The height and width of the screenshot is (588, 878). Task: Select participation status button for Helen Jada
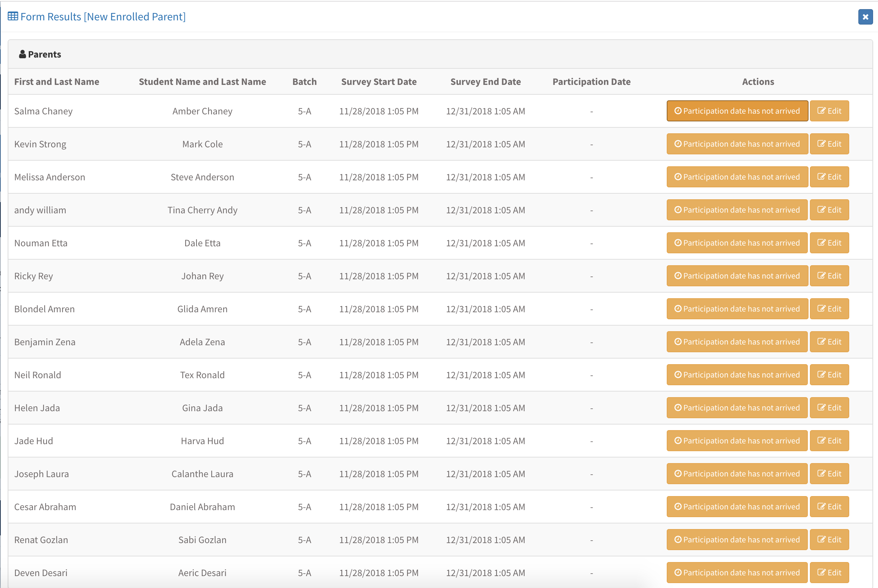(737, 408)
